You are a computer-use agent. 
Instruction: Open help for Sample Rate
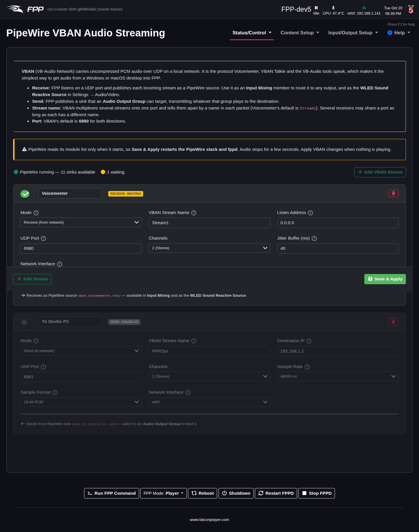(x=307, y=367)
